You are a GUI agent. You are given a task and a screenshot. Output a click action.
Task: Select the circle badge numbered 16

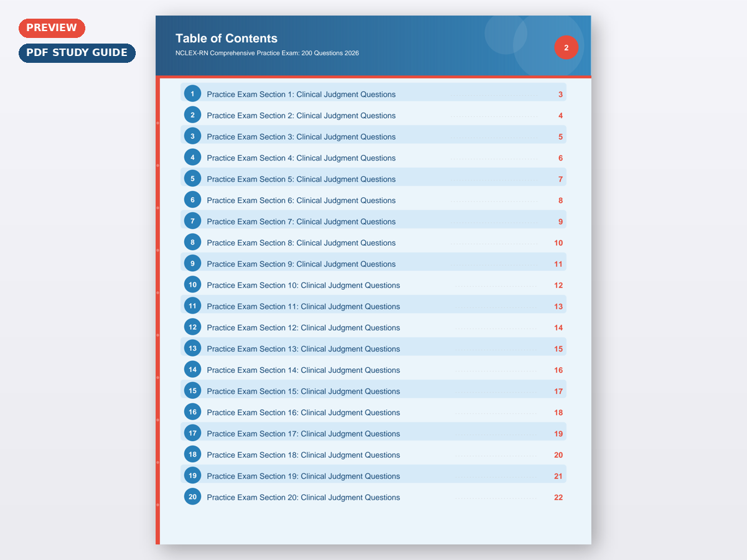pos(192,412)
